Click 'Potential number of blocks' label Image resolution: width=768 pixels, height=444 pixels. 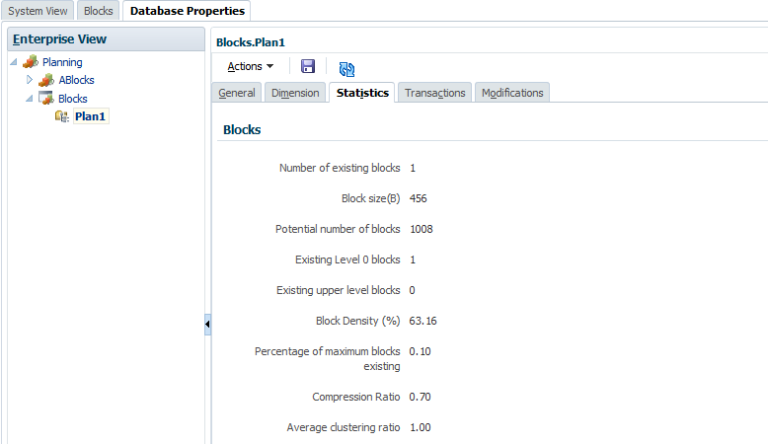click(x=337, y=229)
